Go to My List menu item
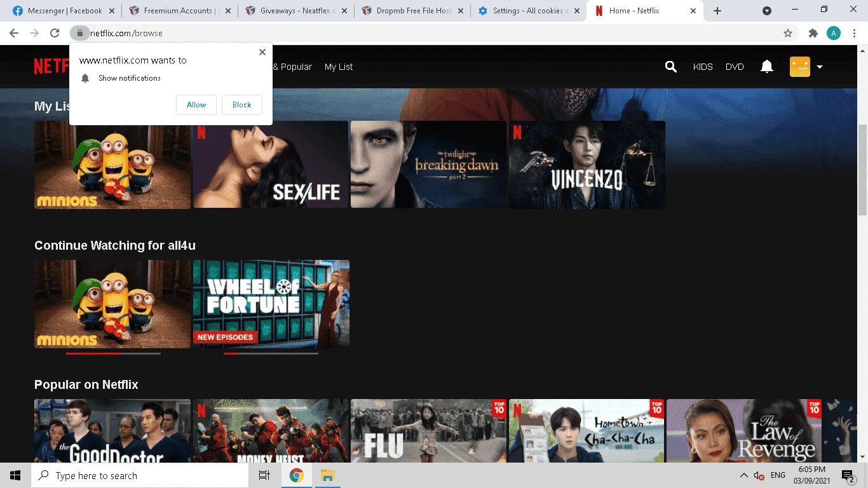Screen dimensions: 868x488 pos(339,67)
